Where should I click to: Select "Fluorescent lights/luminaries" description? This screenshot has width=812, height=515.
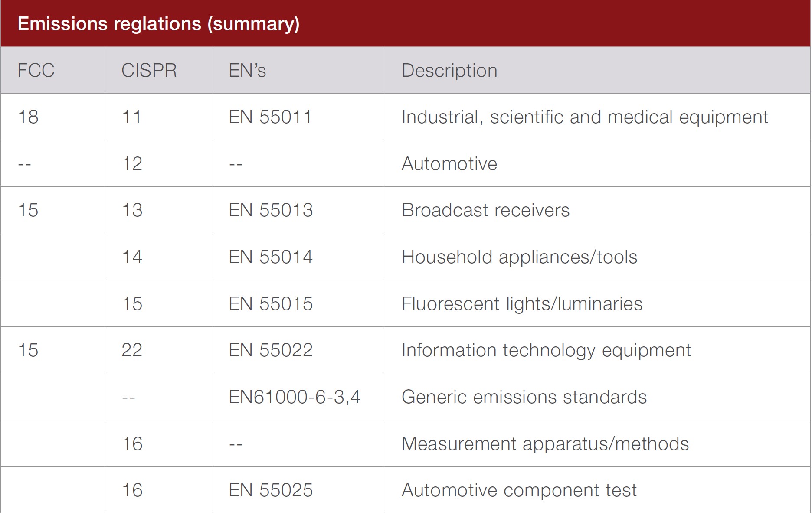coord(522,303)
